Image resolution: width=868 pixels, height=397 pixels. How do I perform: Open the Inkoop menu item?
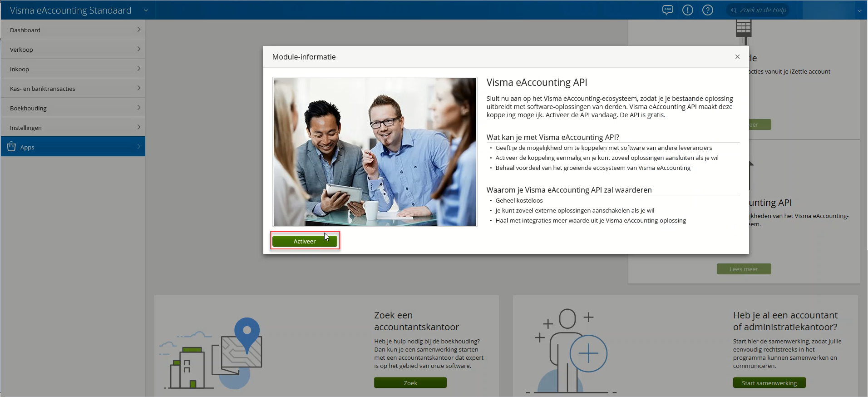coord(73,69)
